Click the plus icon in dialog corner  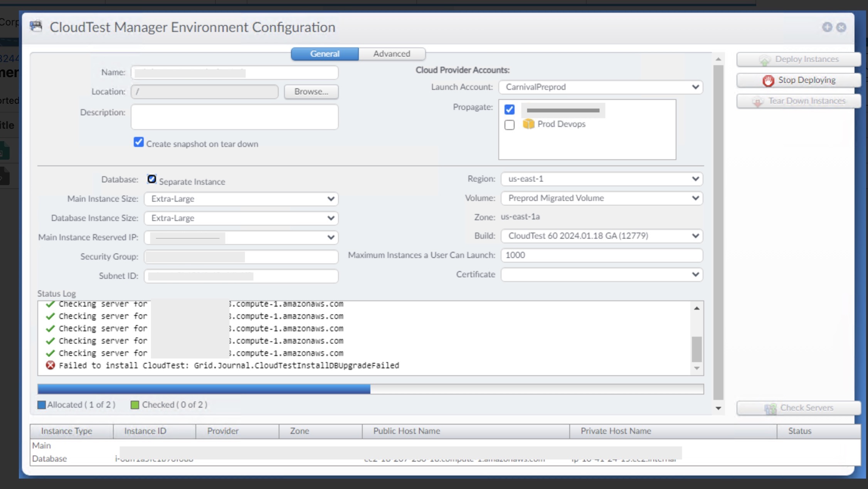[x=827, y=27]
